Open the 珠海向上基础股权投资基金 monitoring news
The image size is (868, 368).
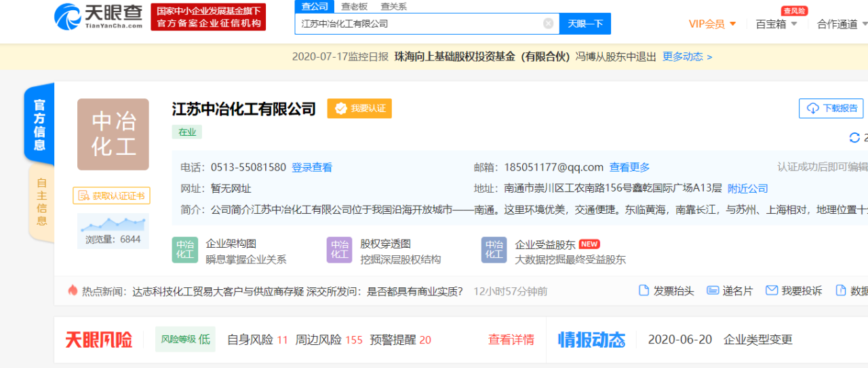(x=526, y=57)
